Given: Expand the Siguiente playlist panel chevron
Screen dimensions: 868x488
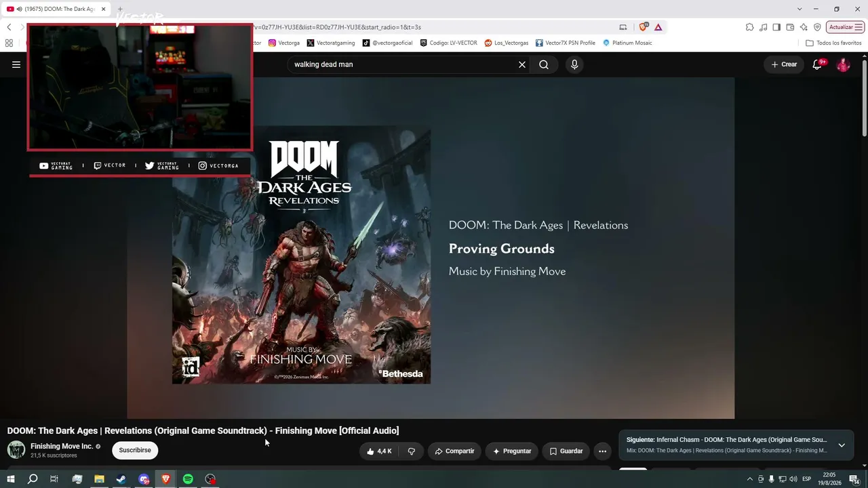Looking at the screenshot, I should (x=842, y=445).
